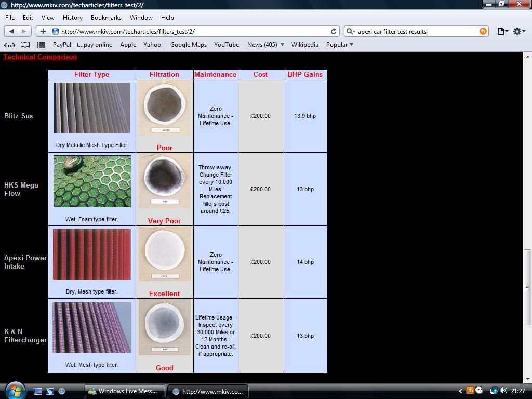Image resolution: width=532 pixels, height=399 pixels.
Task: Show all bookmarks with the book icon
Action: (25, 45)
